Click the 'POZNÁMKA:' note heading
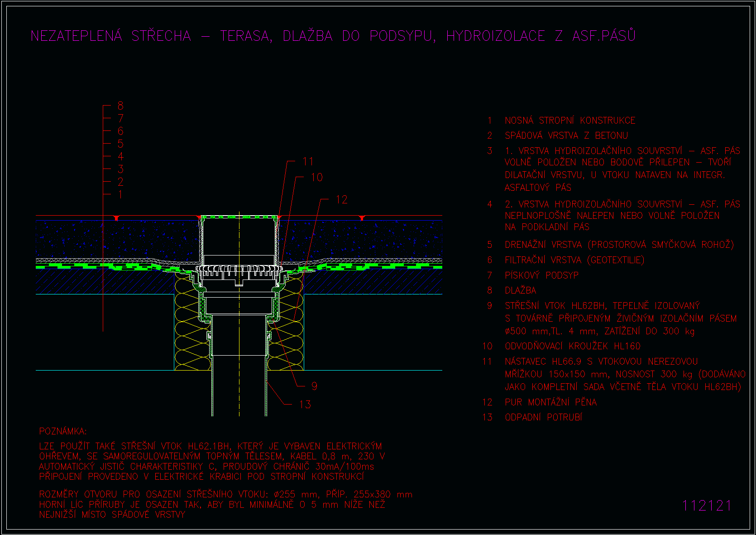Image resolution: width=756 pixels, height=535 pixels. point(63,431)
